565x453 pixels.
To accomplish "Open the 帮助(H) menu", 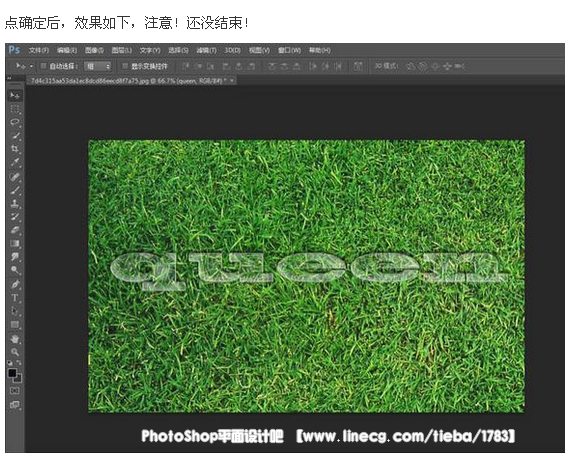I will point(320,50).
